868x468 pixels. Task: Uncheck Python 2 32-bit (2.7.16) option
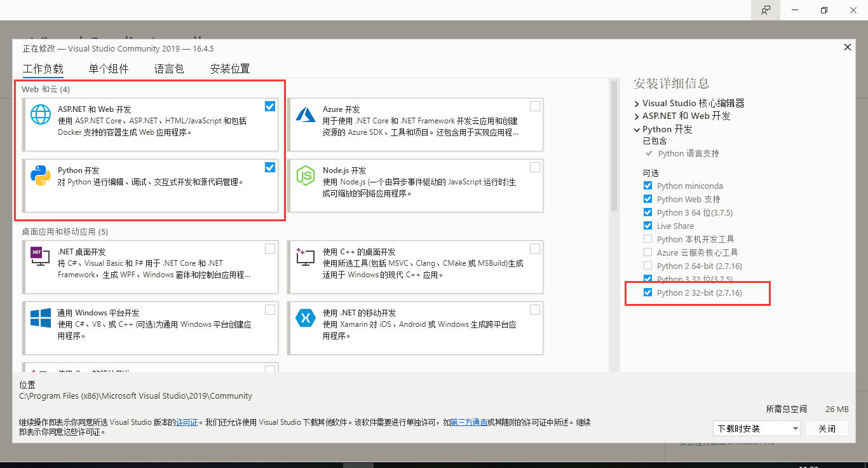click(x=648, y=292)
